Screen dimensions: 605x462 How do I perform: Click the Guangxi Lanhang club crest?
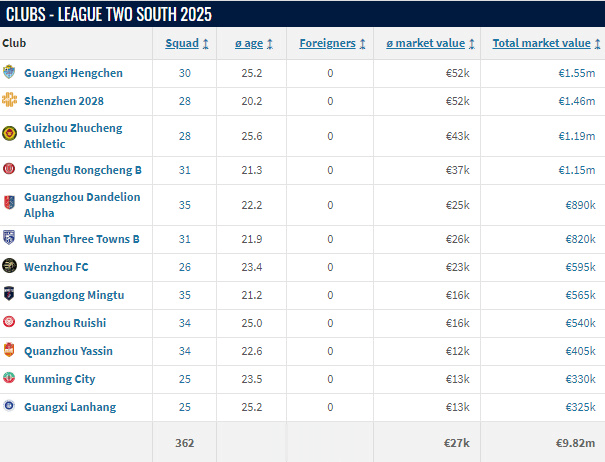pyautogui.click(x=9, y=405)
